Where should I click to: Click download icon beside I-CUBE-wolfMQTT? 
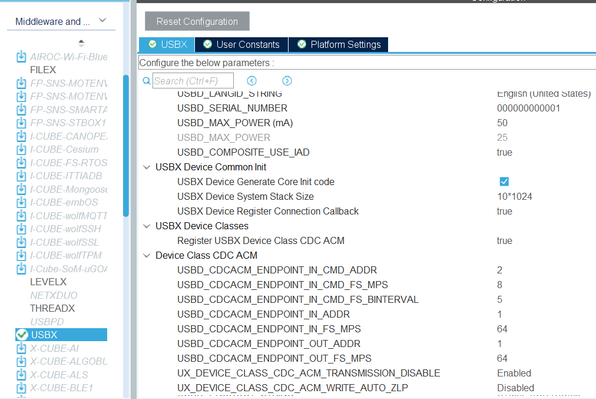click(21, 216)
